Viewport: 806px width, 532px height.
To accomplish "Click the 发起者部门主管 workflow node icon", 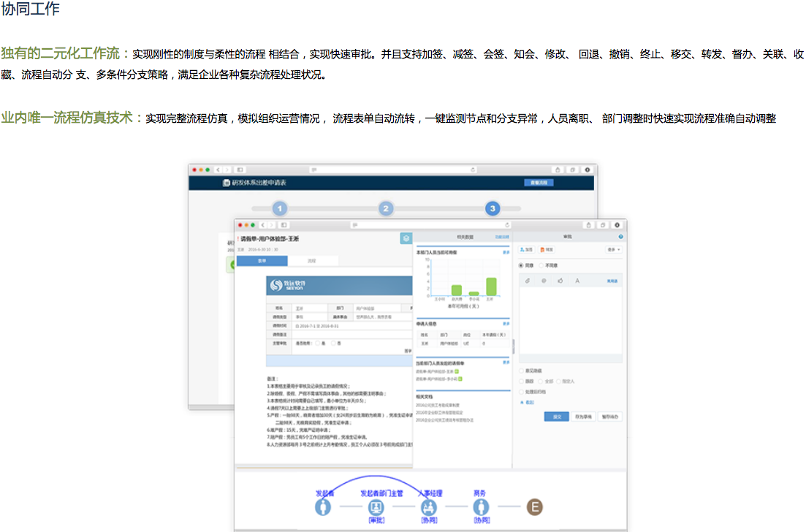I will pyautogui.click(x=376, y=507).
